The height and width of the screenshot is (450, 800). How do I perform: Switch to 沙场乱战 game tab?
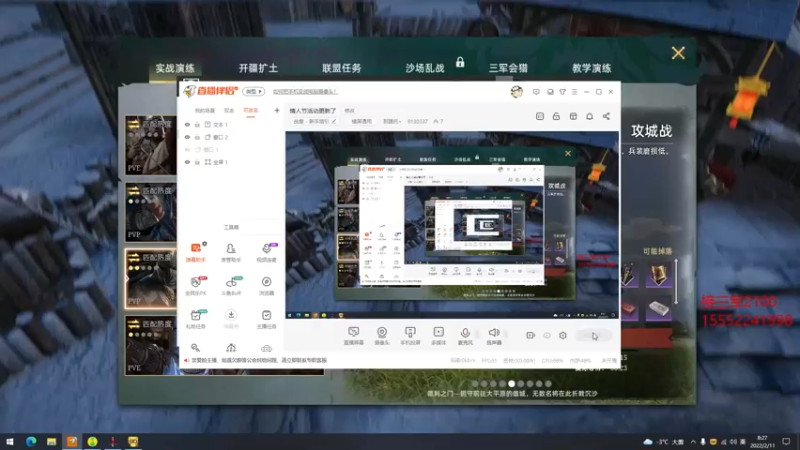tap(425, 68)
